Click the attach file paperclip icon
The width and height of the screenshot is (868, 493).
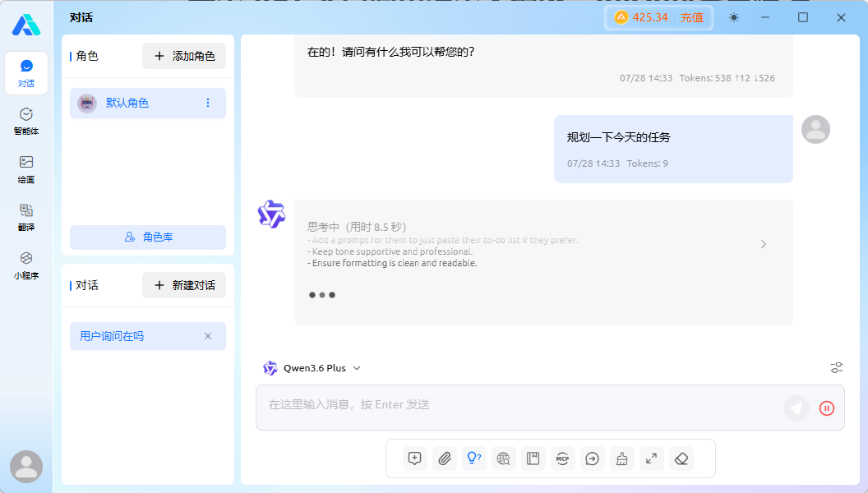pyautogui.click(x=445, y=458)
